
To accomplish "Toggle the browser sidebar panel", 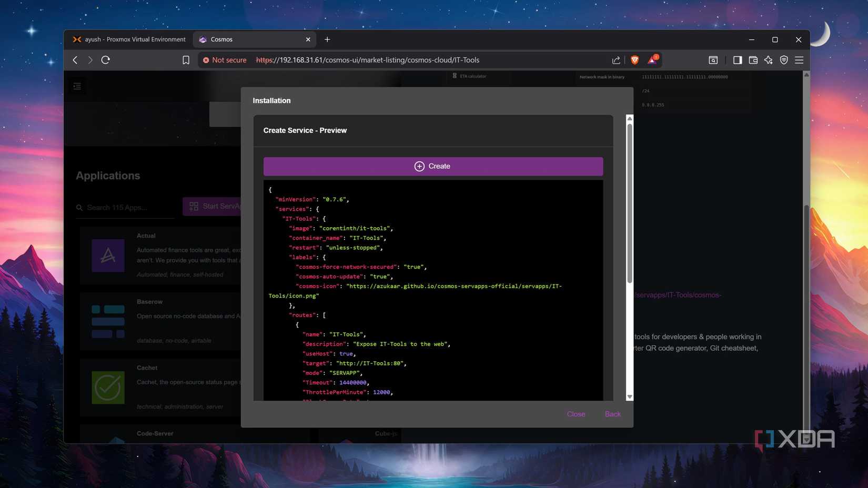I will pyautogui.click(x=738, y=60).
